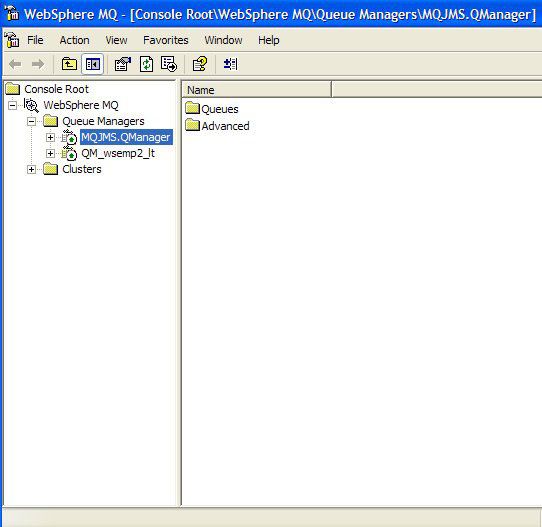
Task: Expand the QM_wsemp2_lt tree node
Action: (x=50, y=153)
